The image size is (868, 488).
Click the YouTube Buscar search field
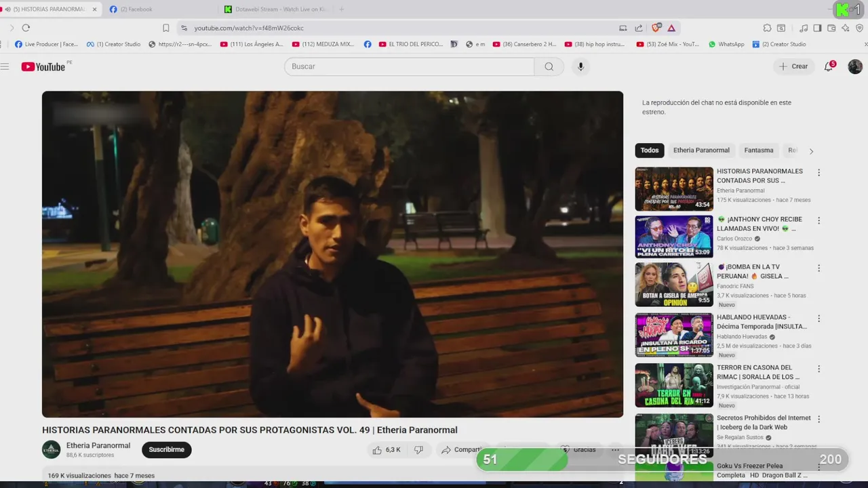(410, 66)
